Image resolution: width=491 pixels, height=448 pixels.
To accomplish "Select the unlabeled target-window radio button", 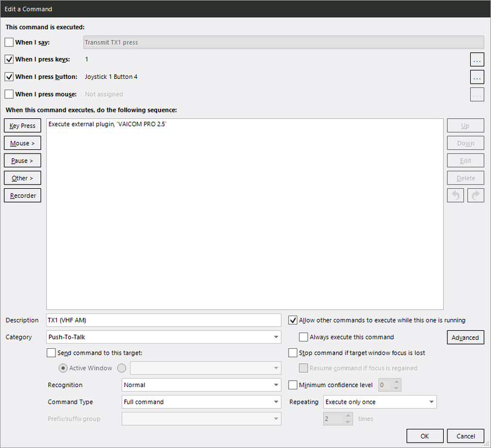I will coord(121,368).
